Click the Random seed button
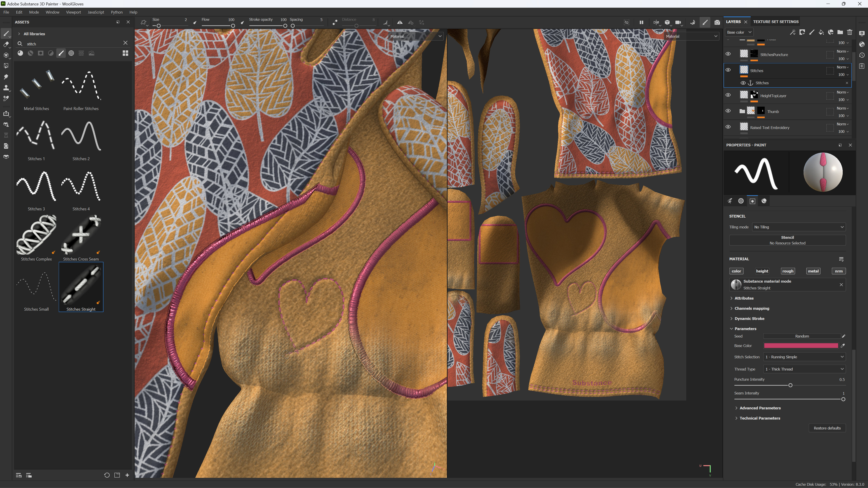The height and width of the screenshot is (488, 868). 802,336
